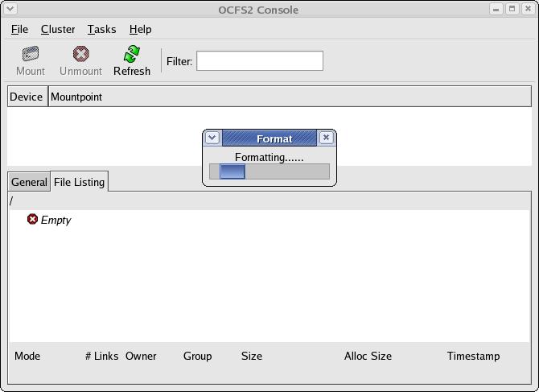Click the Size label
This screenshot has width=539, height=392.
pos(252,356)
